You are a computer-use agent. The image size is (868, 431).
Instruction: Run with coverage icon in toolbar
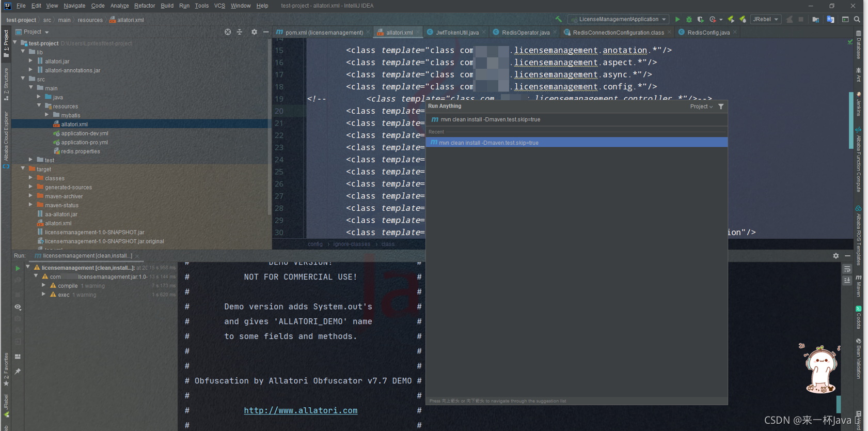[701, 19]
